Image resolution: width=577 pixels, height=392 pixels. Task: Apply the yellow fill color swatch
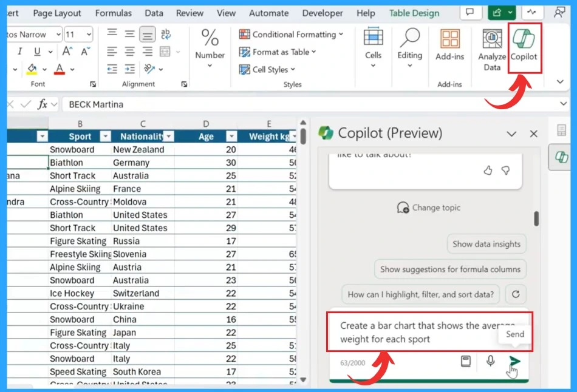tap(32, 69)
